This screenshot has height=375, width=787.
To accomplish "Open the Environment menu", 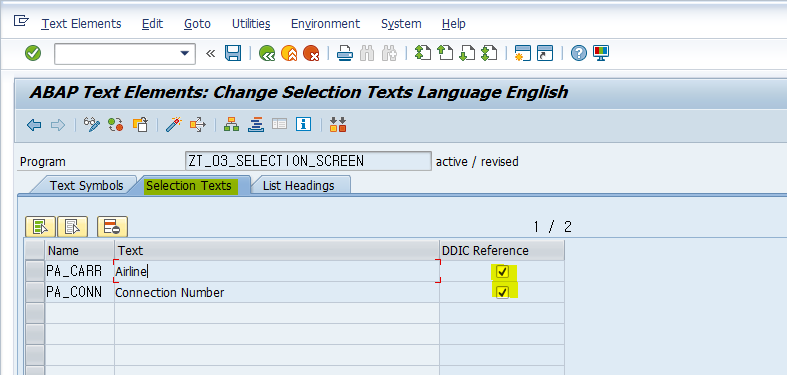I will 325,24.
